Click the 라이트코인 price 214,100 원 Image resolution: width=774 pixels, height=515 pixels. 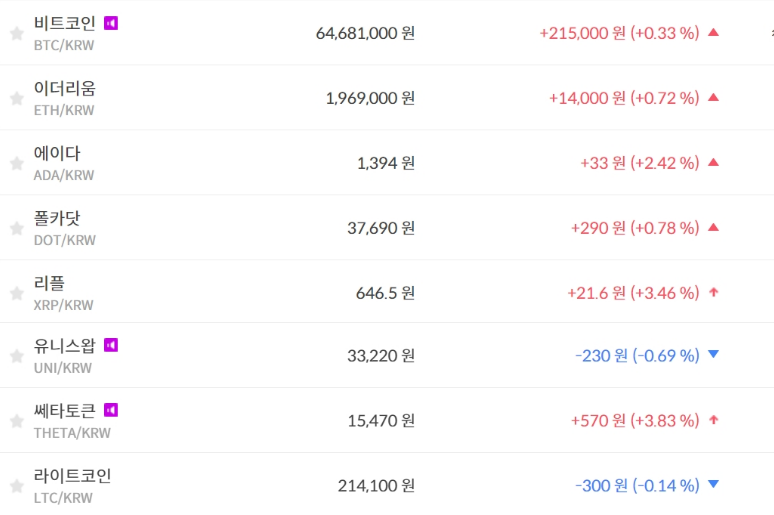coord(376,485)
